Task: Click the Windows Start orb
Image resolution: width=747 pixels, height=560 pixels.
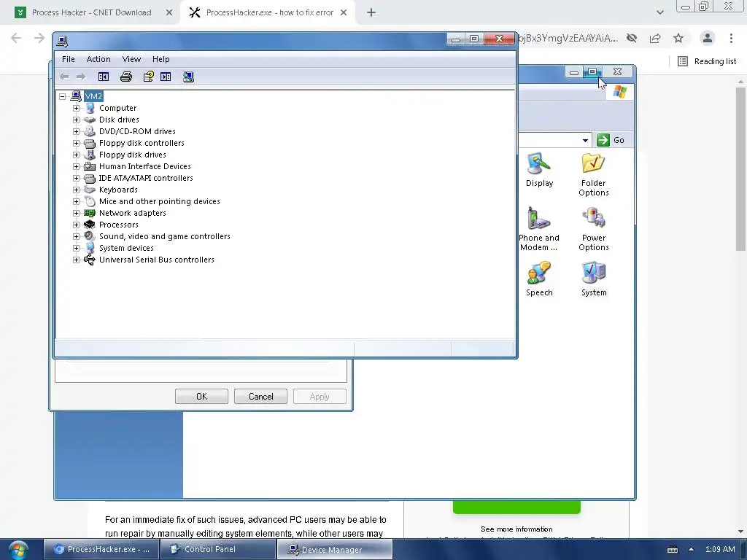Action: [x=18, y=550]
